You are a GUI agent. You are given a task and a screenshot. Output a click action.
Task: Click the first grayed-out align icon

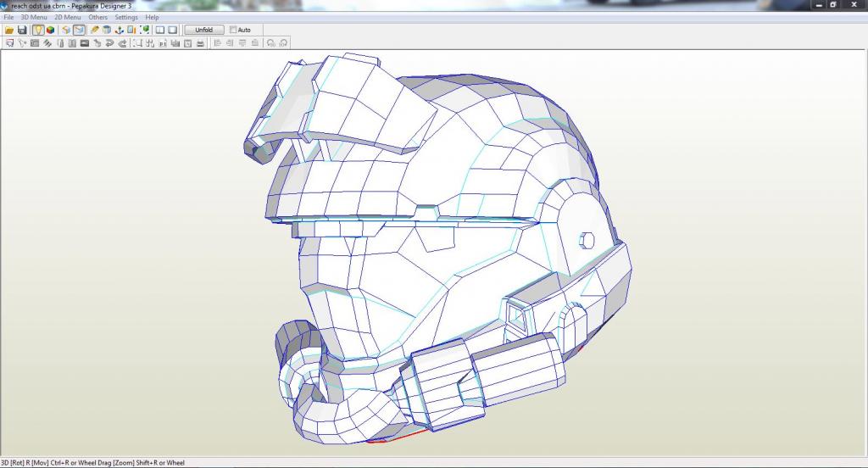(218, 43)
